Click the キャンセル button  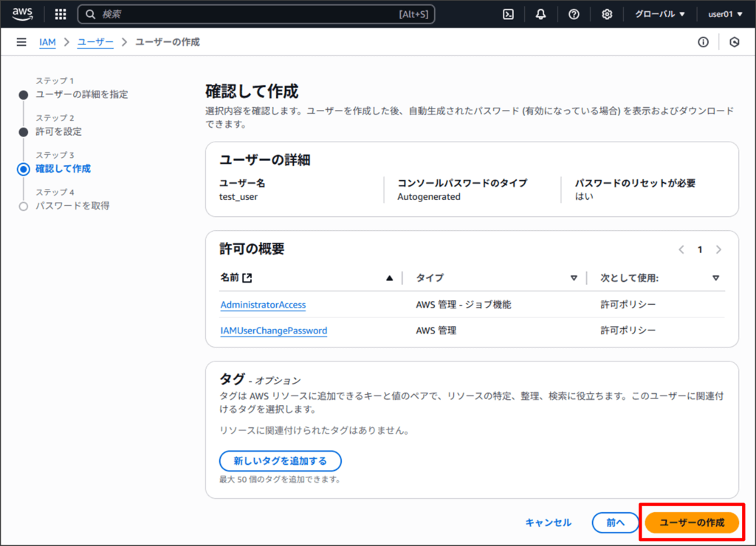coord(548,522)
